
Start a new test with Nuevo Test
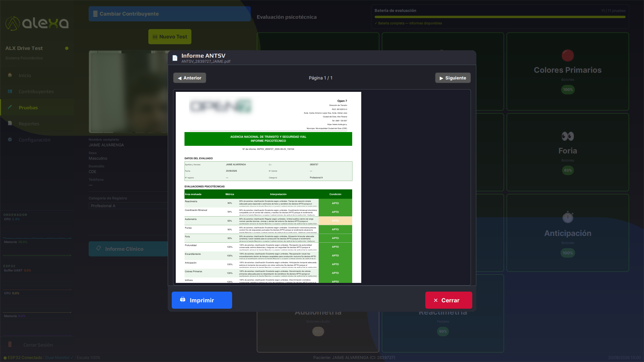click(x=170, y=37)
